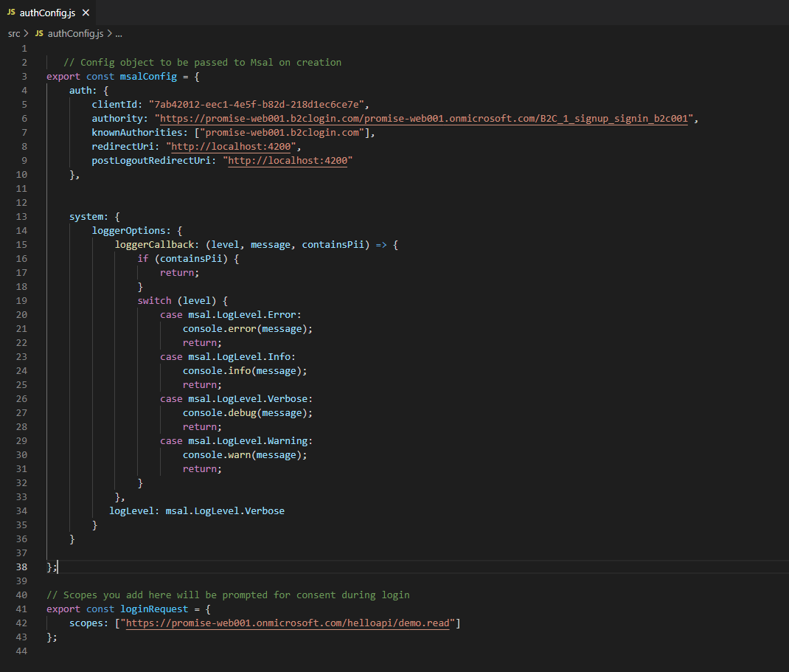Click the JS icon in the breadcrumb bar
Viewport: 789px width, 672px height.
point(38,33)
